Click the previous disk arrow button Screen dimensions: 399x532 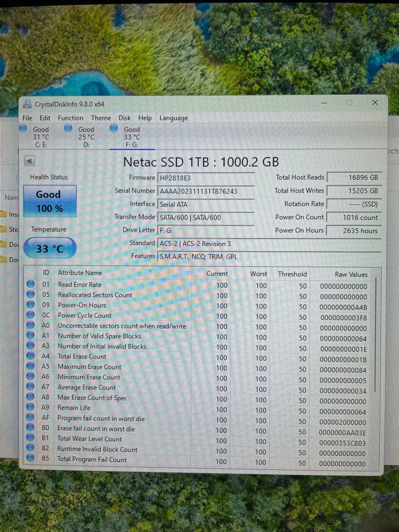pyautogui.click(x=30, y=161)
